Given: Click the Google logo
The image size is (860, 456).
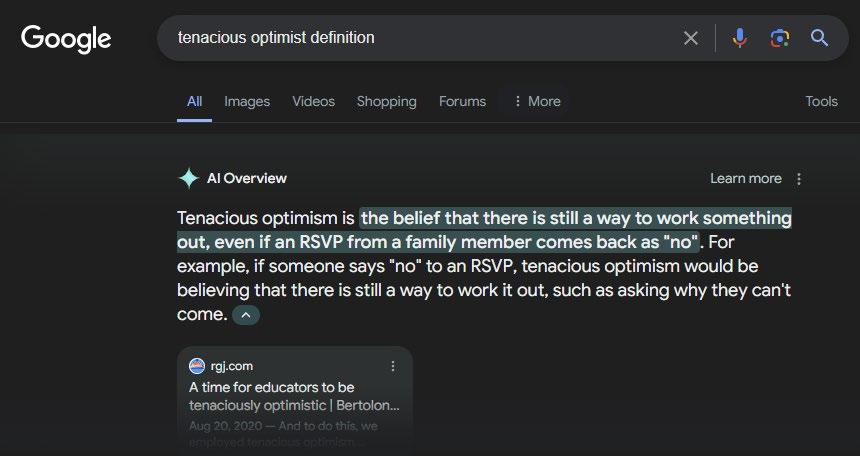Looking at the screenshot, I should [x=66, y=39].
